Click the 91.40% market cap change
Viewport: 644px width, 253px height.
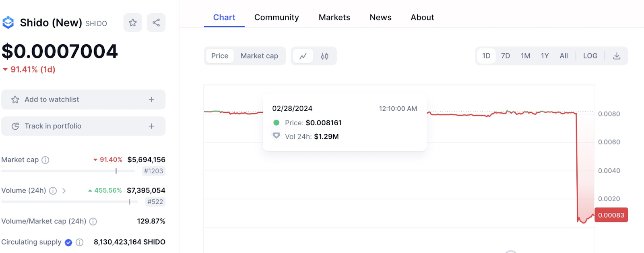tap(108, 160)
